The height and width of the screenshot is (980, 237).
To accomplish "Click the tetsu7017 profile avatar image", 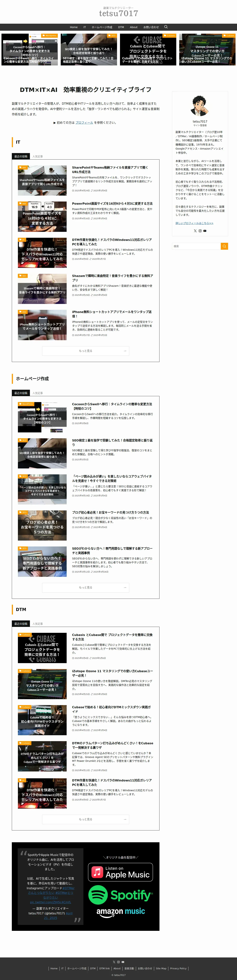I will point(200,106).
